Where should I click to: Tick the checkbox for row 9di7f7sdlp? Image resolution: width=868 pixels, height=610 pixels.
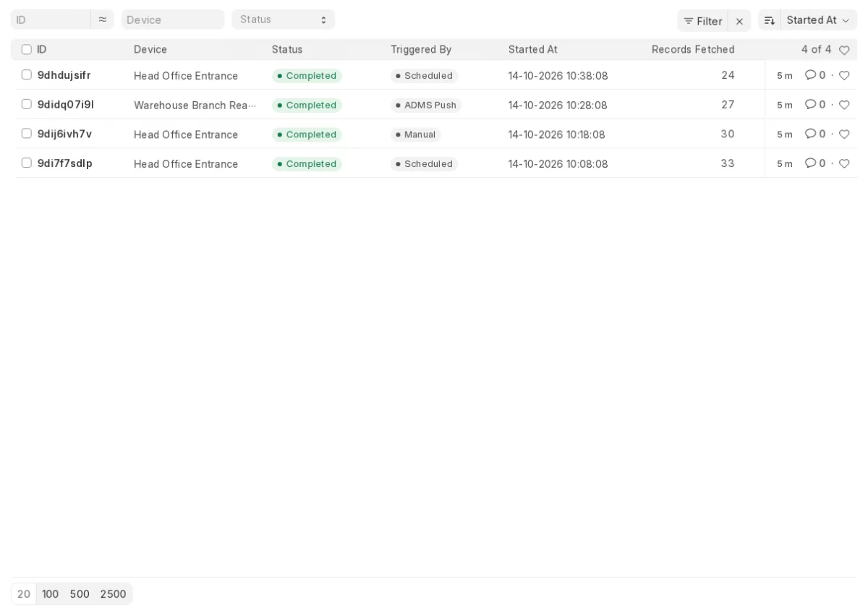(x=27, y=163)
